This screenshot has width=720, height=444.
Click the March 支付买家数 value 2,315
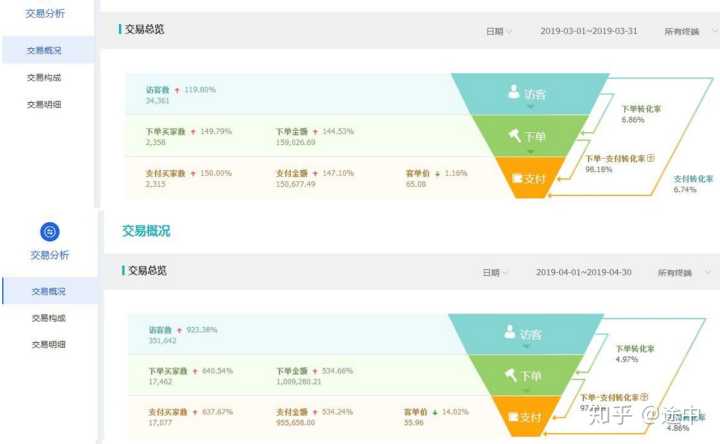pos(156,184)
